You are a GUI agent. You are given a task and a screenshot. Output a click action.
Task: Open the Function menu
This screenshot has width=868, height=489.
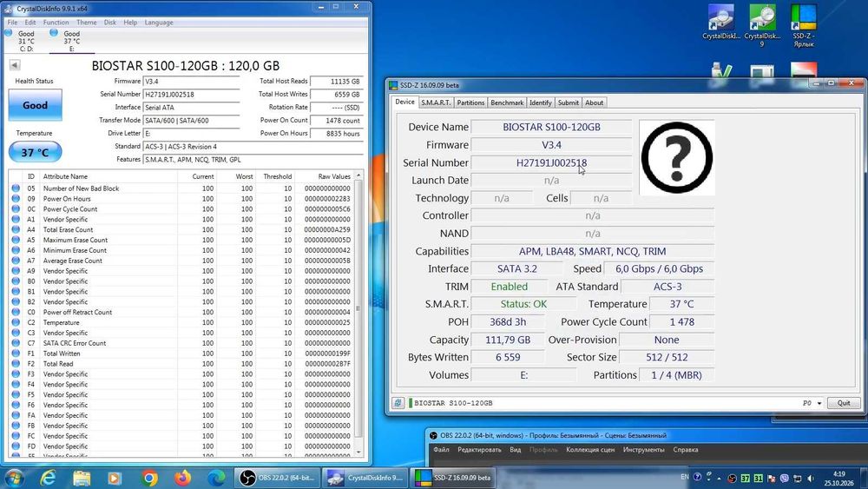(x=56, y=23)
